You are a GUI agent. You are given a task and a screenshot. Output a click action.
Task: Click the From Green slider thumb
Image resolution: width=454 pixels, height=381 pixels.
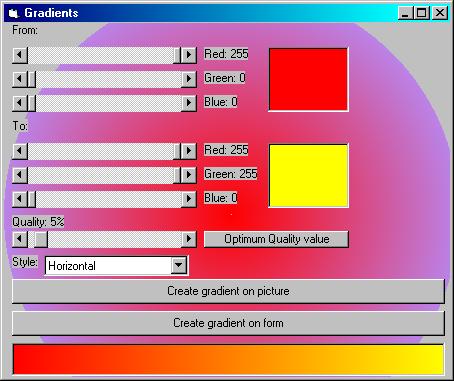click(32, 79)
